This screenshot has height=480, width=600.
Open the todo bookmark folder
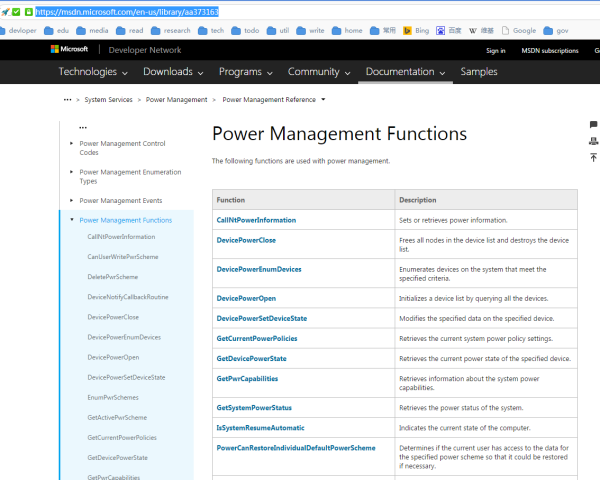pos(245,30)
